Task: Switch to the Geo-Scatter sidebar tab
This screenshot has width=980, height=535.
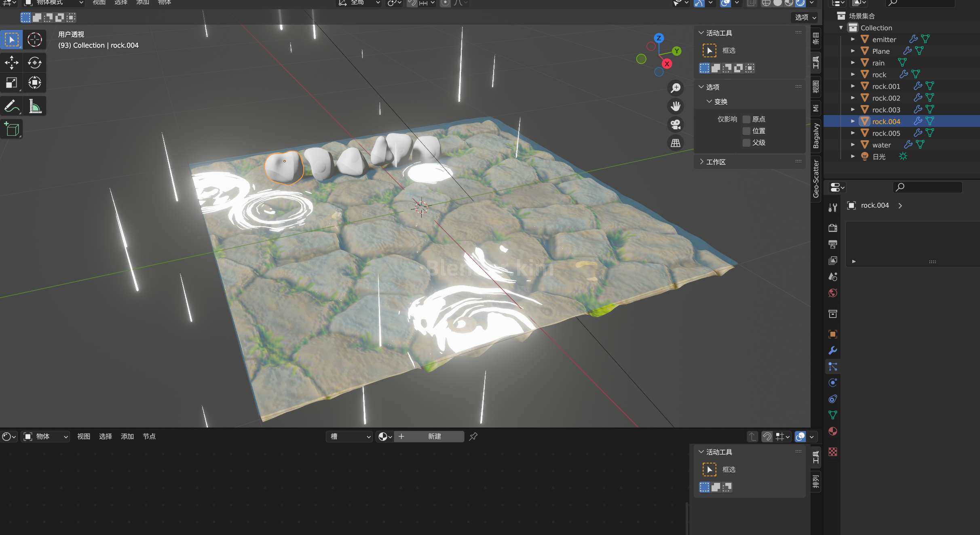Action: coord(816,179)
